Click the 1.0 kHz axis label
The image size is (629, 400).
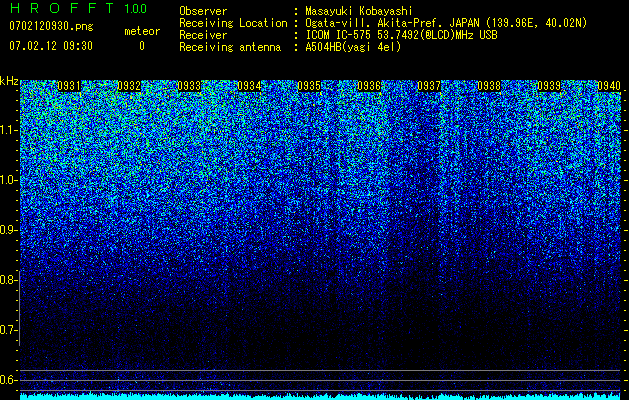pos(7,180)
